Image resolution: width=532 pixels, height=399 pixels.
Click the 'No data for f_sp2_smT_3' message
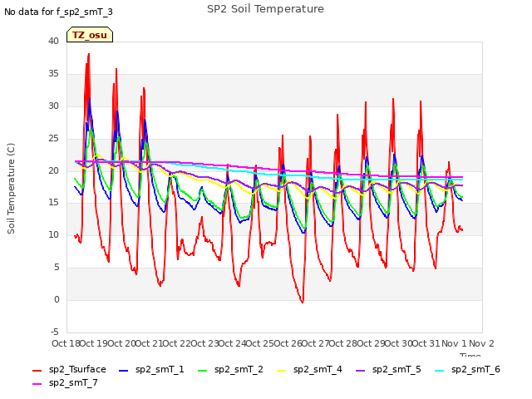pos(58,12)
